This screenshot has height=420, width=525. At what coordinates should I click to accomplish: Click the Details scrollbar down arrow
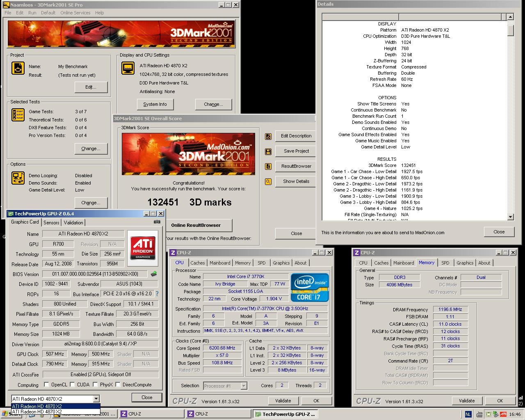pos(511,217)
